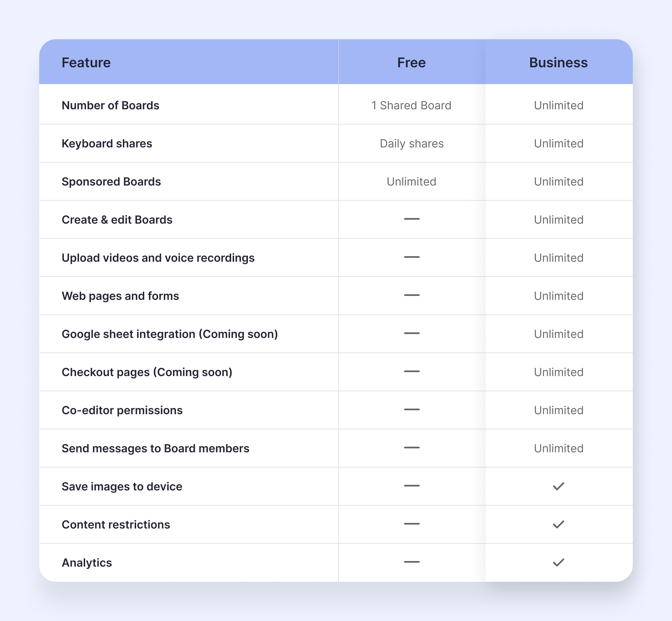Screen dimensions: 672x621
Task: Select the Feature column header
Action: click(x=86, y=62)
